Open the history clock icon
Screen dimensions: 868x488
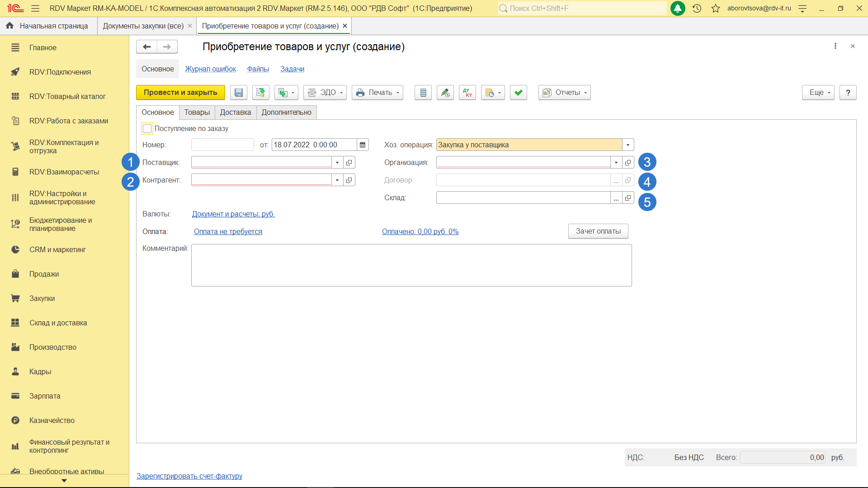pos(697,8)
